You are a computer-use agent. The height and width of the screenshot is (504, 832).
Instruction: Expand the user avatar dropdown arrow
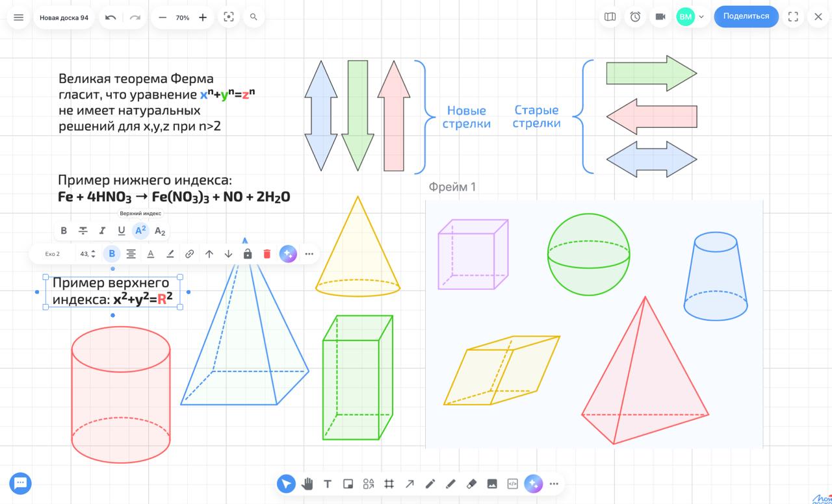point(701,17)
